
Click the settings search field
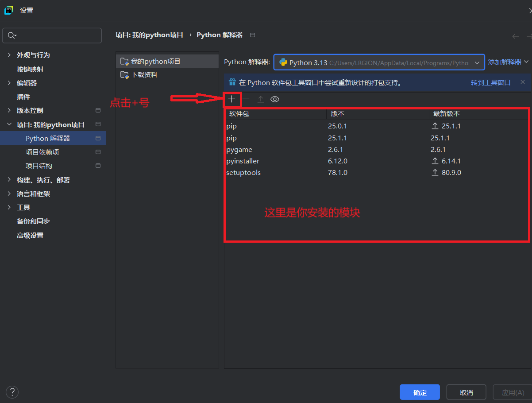pyautogui.click(x=52, y=35)
